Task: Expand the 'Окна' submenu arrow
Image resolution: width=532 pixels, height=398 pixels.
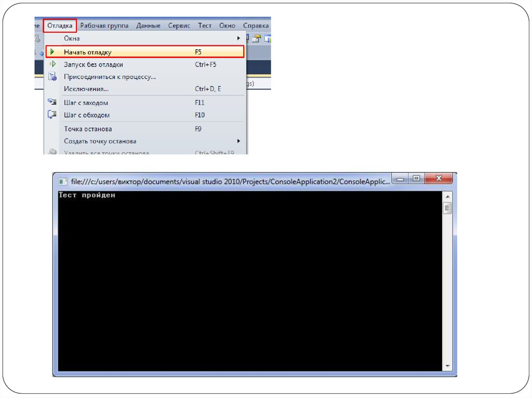Action: 238,38
